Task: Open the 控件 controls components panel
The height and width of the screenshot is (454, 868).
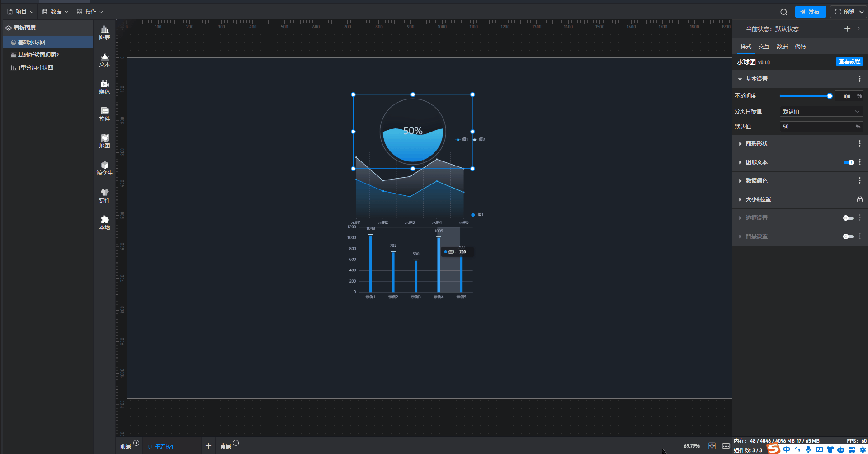Action: 104,114
